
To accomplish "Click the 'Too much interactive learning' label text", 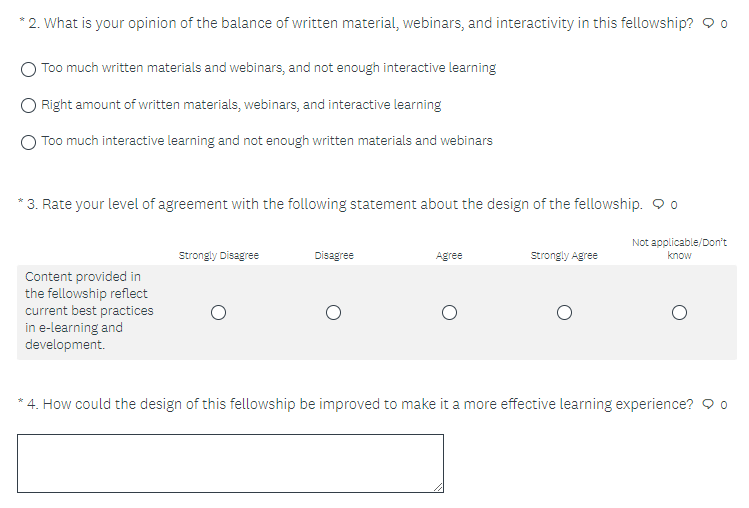I will pyautogui.click(x=267, y=141).
